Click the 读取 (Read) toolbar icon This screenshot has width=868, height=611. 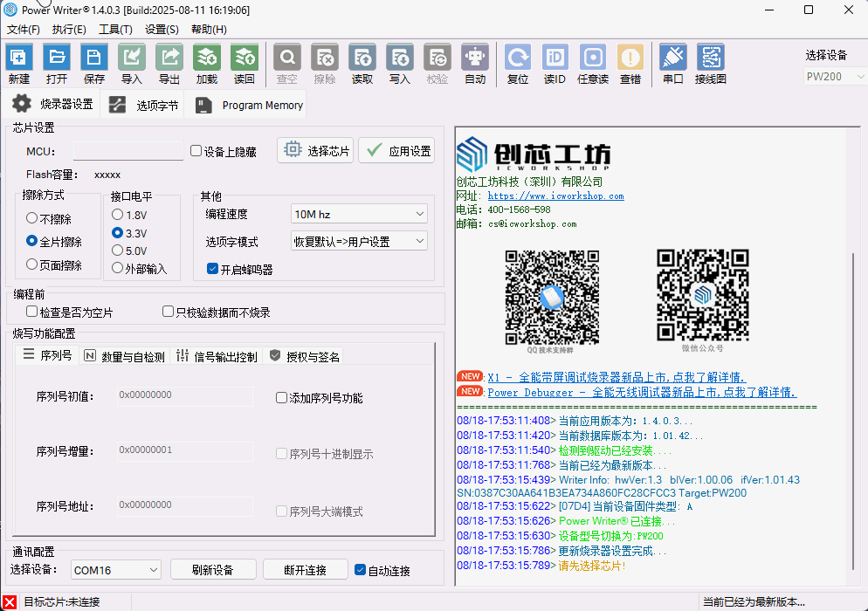[x=362, y=64]
